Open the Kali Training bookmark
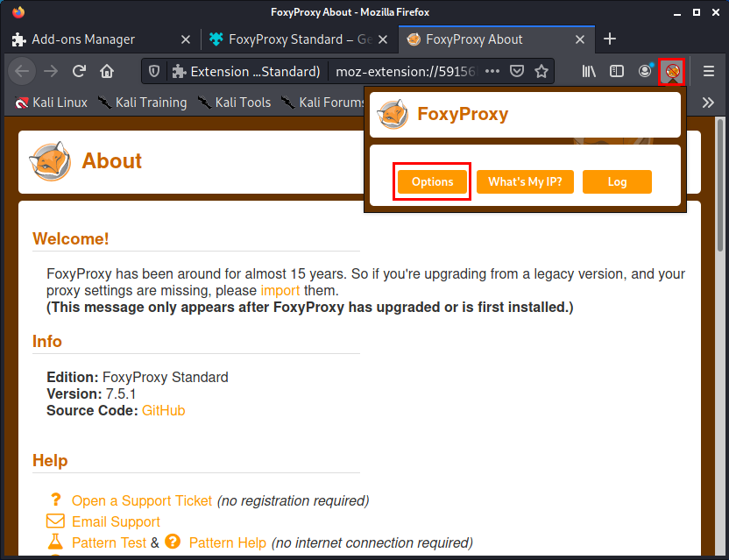The width and height of the screenshot is (729, 560). [x=142, y=103]
